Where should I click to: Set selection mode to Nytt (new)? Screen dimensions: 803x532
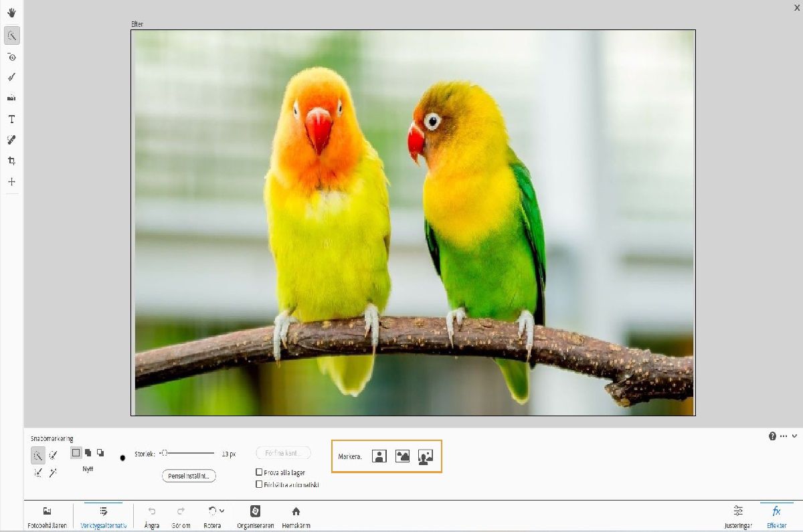point(76,453)
